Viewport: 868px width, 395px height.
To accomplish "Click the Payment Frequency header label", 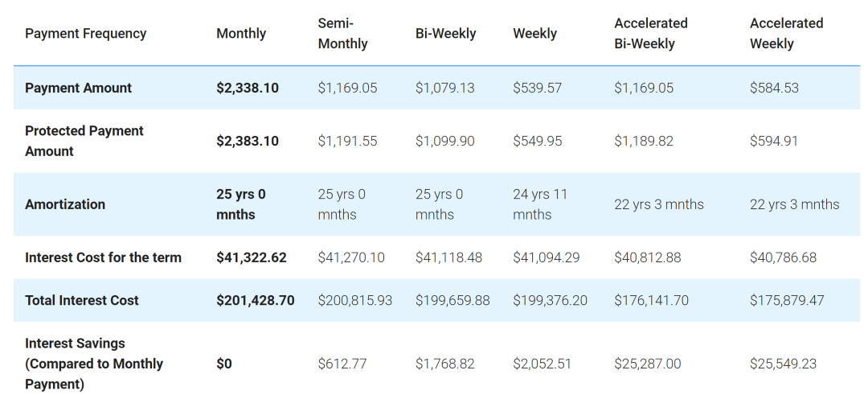I will pyautogui.click(x=85, y=33).
